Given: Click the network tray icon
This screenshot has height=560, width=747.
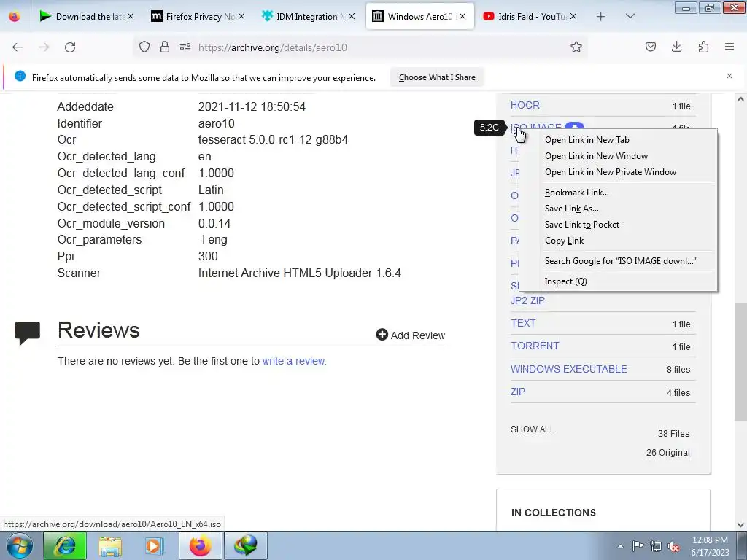Looking at the screenshot, I should [656, 546].
